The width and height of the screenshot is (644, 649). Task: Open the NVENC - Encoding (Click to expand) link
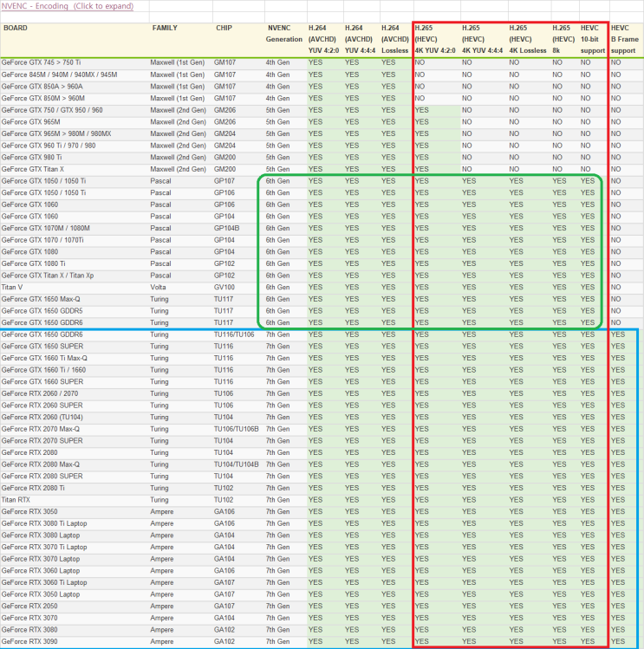[68, 6]
